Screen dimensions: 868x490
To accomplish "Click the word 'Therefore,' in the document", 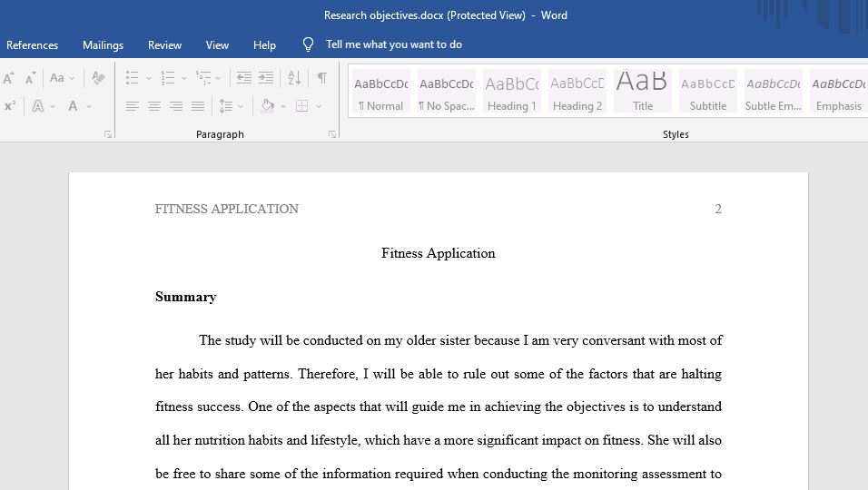I will pyautogui.click(x=329, y=374).
